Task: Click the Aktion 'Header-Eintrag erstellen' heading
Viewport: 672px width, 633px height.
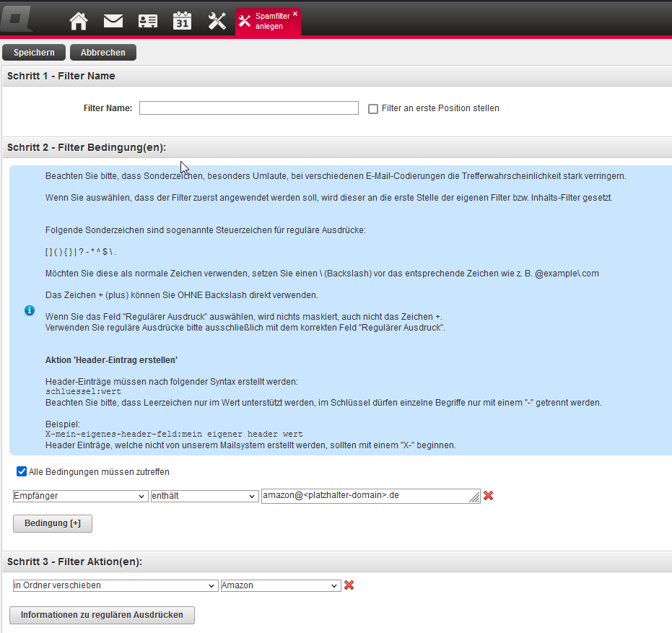Action: 111,360
